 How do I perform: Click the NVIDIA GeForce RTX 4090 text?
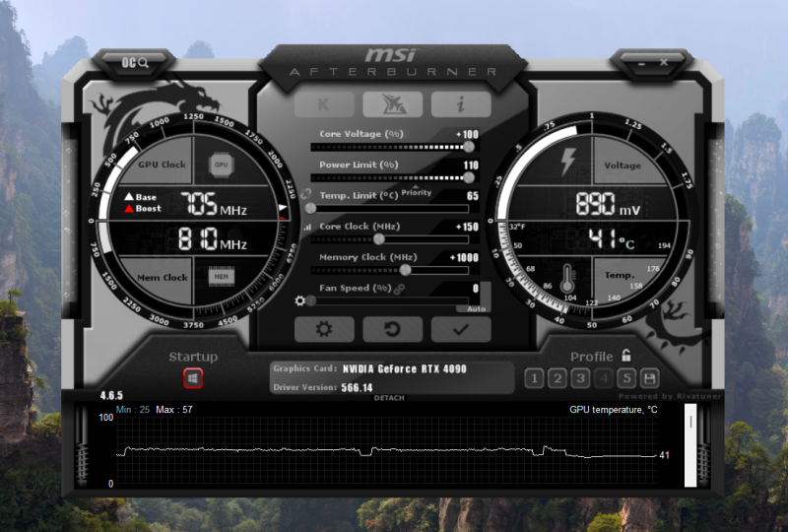(405, 369)
